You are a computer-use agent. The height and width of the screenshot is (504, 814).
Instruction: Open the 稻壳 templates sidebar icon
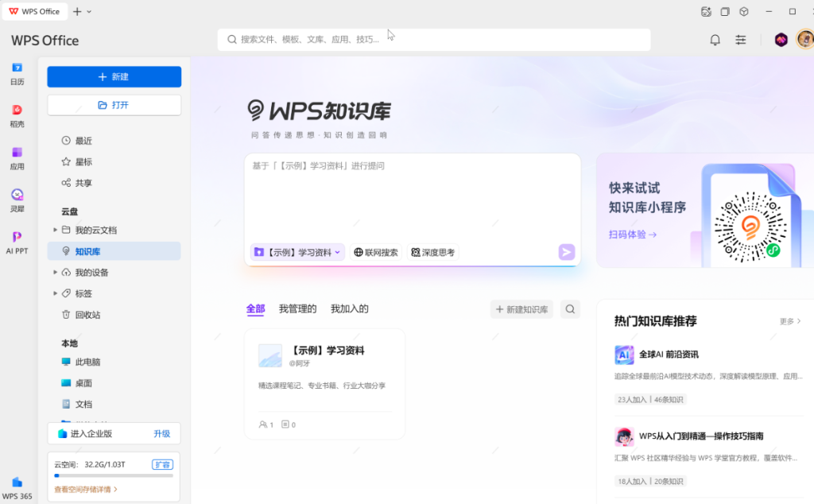click(x=17, y=116)
